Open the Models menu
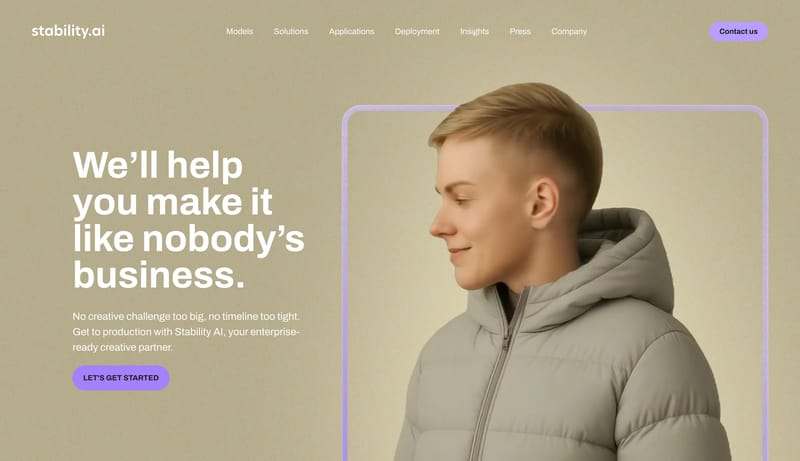The width and height of the screenshot is (800, 461). (239, 31)
